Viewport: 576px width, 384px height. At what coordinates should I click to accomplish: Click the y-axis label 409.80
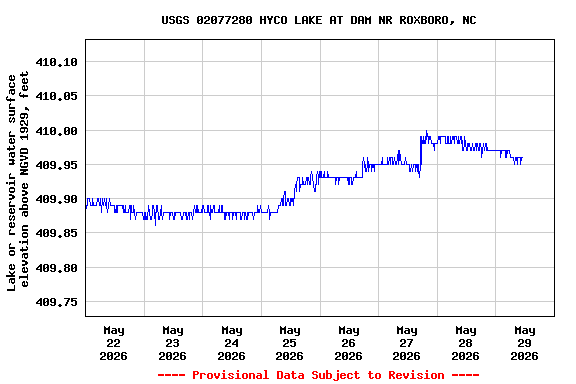[x=57, y=268]
